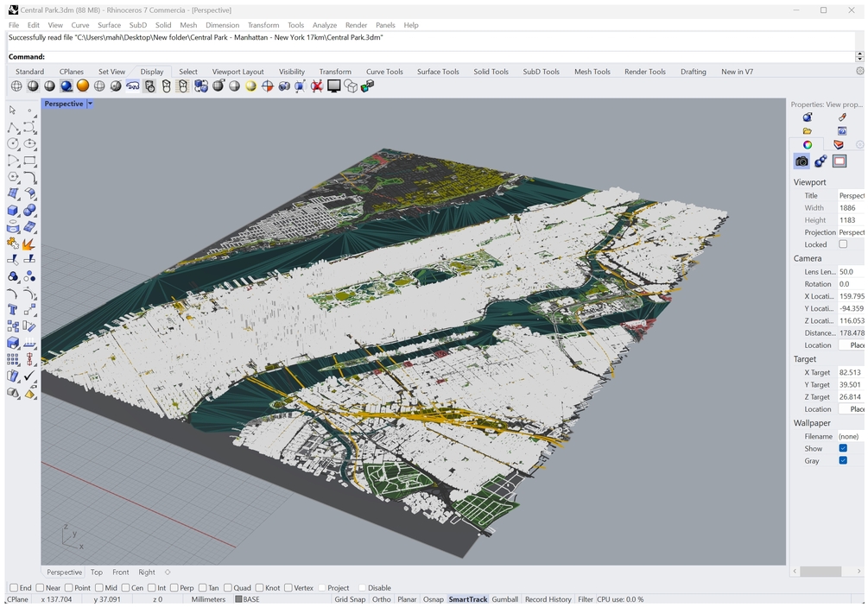Toggle Grid Snap in status bar
Image resolution: width=868 pixels, height=607 pixels.
click(x=349, y=599)
